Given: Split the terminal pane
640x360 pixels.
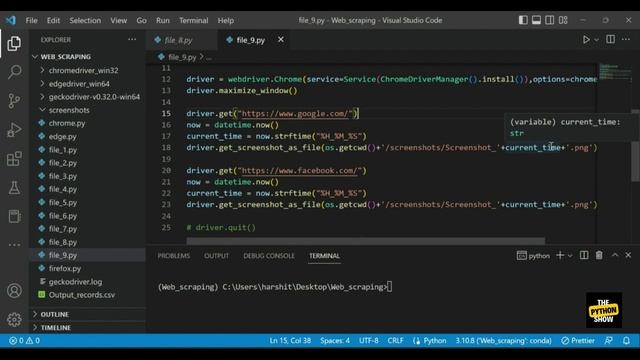Looking at the screenshot, I should tap(584, 255).
